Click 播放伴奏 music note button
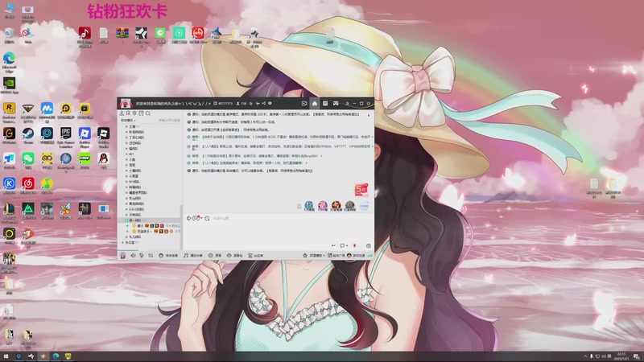Image resolution: width=644 pixels, height=362 pixels. coord(193,255)
